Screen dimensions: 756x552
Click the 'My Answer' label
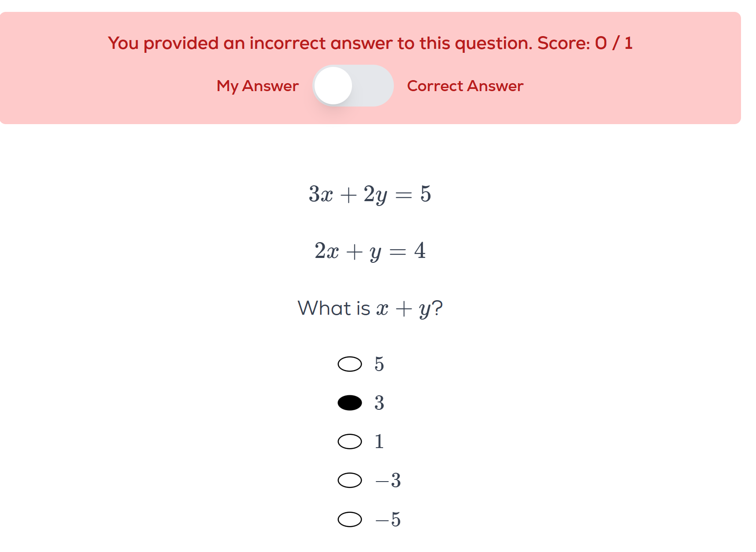[x=257, y=86]
